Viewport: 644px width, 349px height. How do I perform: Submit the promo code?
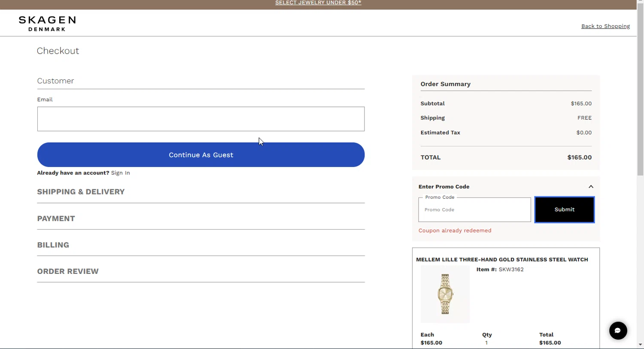tap(564, 209)
